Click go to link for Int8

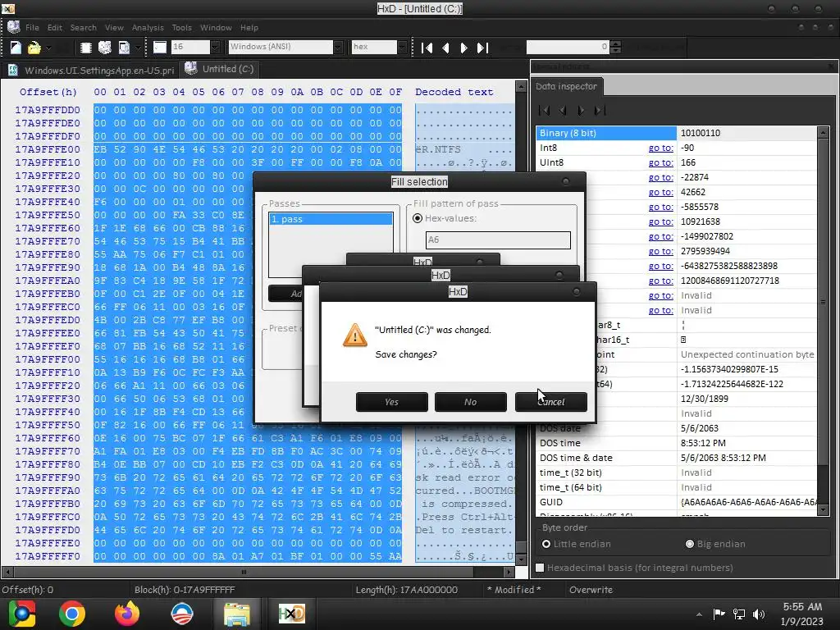coord(660,148)
